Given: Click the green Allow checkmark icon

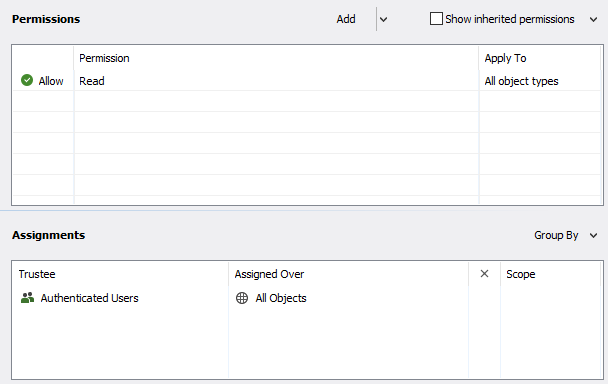Looking at the screenshot, I should tap(27, 80).
